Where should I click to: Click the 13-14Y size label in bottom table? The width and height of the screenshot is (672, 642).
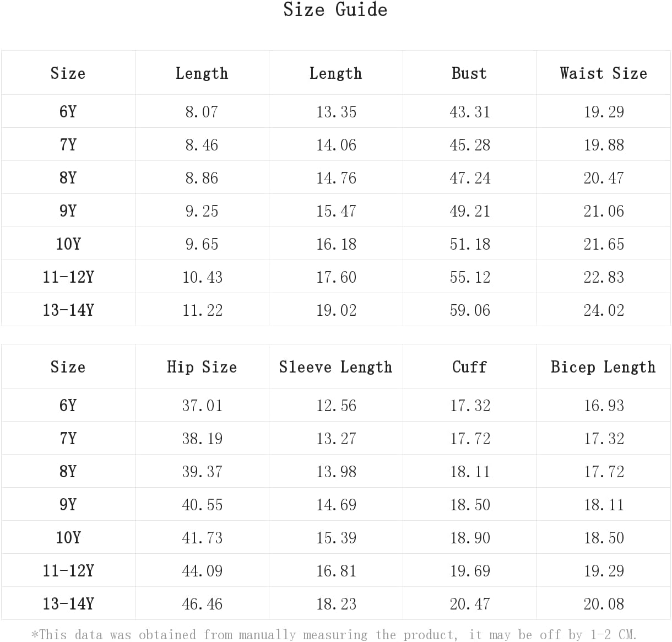click(x=68, y=603)
